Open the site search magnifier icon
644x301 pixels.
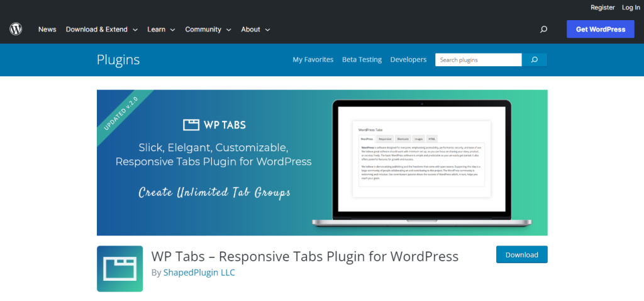coord(543,29)
